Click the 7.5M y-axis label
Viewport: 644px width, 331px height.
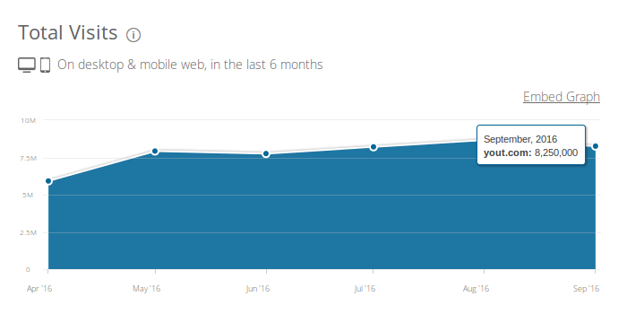click(28, 158)
